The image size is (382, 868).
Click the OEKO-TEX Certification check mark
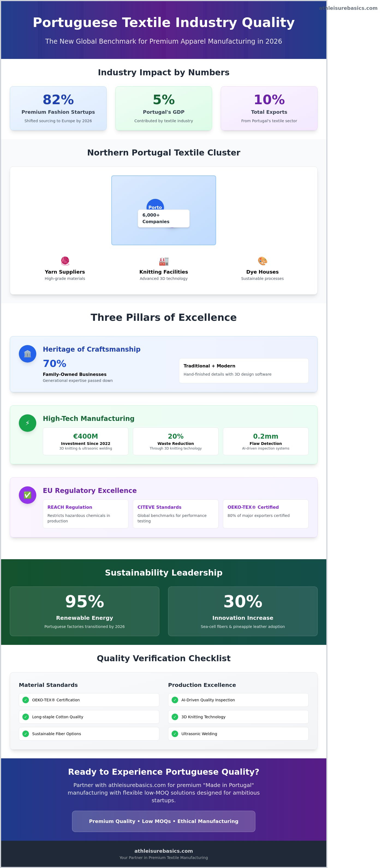(26, 700)
